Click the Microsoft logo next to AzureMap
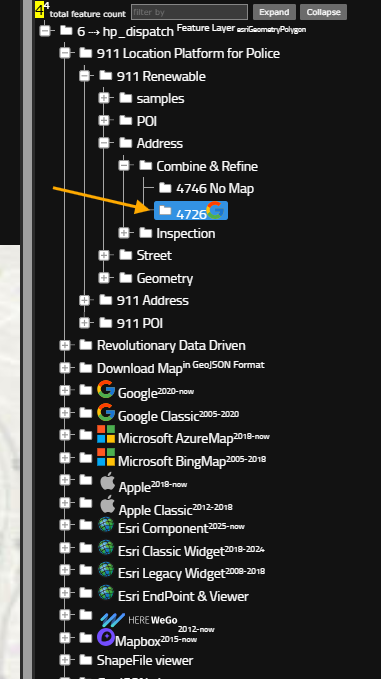This screenshot has width=381, height=679. (x=106, y=434)
